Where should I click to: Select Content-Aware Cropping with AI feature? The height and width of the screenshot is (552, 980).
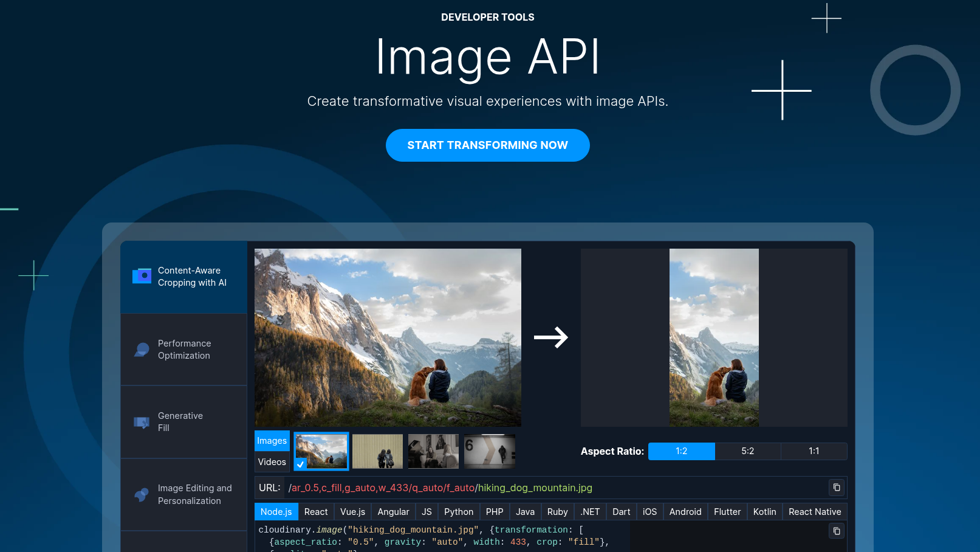183,277
